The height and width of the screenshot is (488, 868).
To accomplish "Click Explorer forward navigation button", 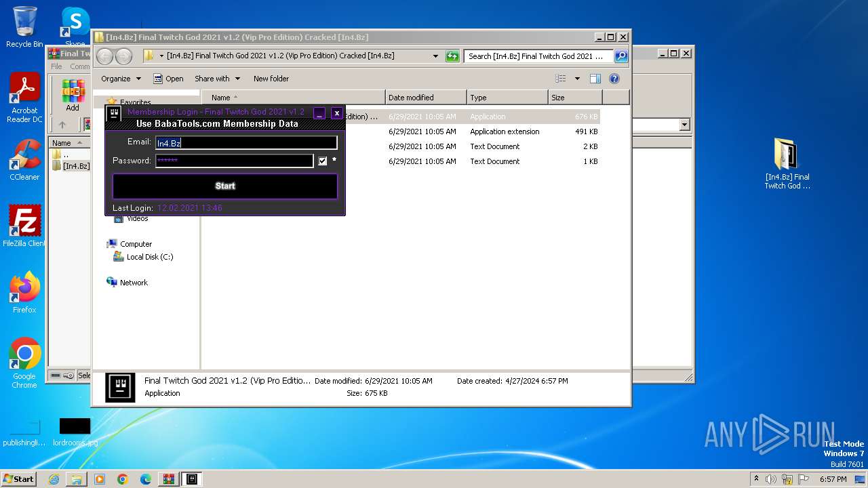I will tap(123, 56).
